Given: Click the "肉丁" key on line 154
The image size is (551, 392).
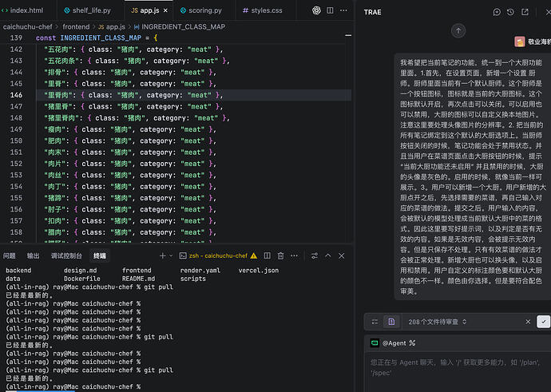Looking at the screenshot, I should pyautogui.click(x=56, y=187).
